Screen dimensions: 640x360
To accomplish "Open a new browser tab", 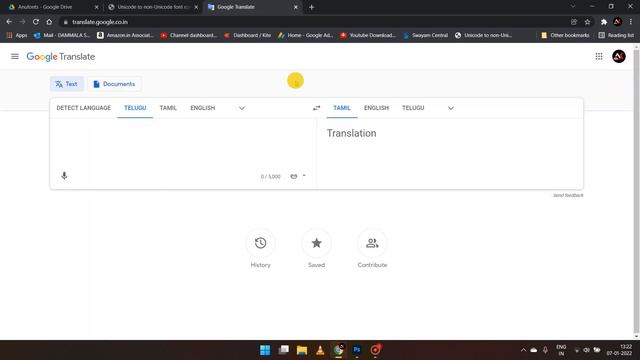I will point(311,7).
